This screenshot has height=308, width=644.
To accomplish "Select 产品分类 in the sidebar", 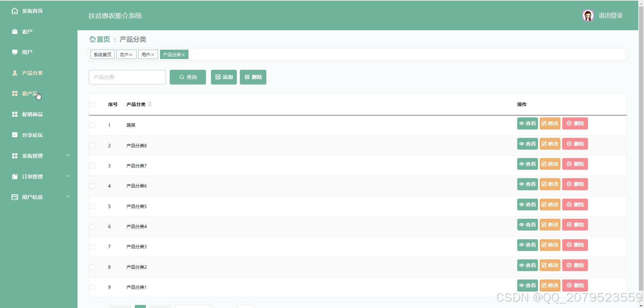I will coord(32,73).
